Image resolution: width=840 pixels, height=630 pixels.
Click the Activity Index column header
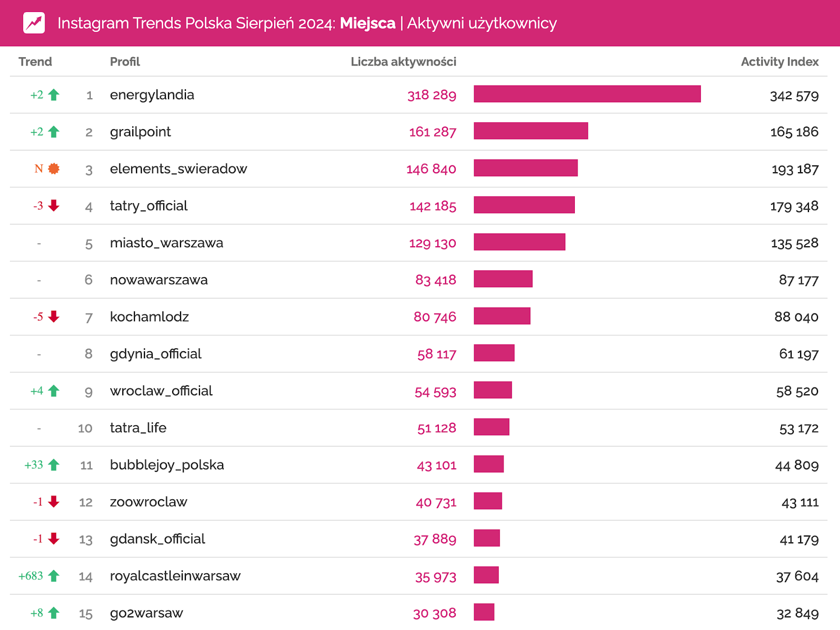780,62
